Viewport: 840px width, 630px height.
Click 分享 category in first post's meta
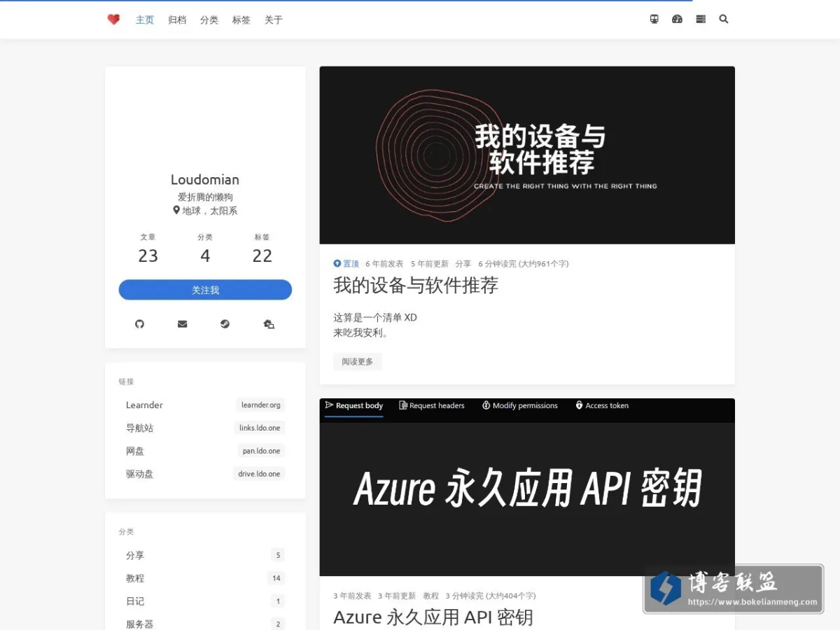click(463, 264)
